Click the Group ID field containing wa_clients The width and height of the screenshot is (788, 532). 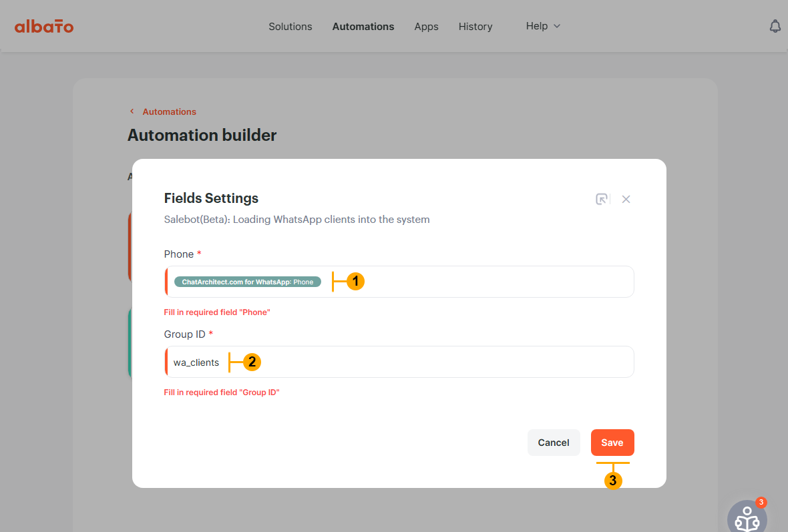click(399, 362)
